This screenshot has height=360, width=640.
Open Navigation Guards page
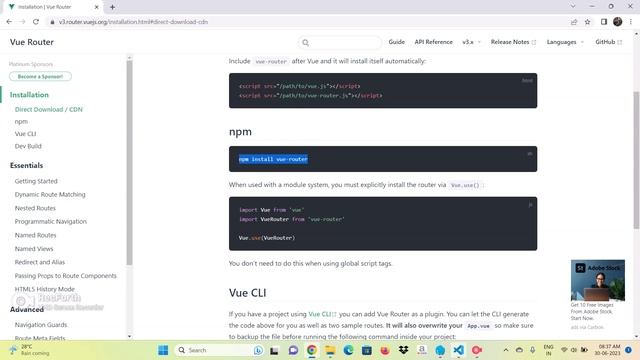41,325
